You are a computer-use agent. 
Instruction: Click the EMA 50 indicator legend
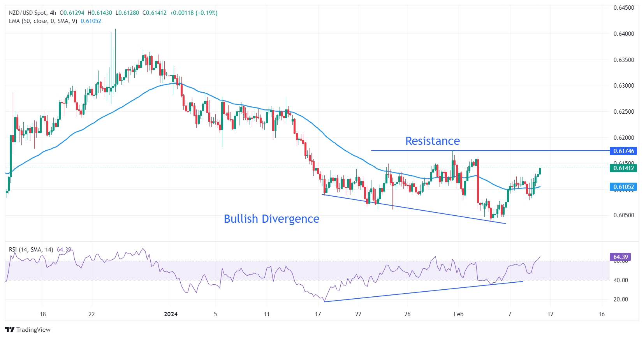(43, 21)
